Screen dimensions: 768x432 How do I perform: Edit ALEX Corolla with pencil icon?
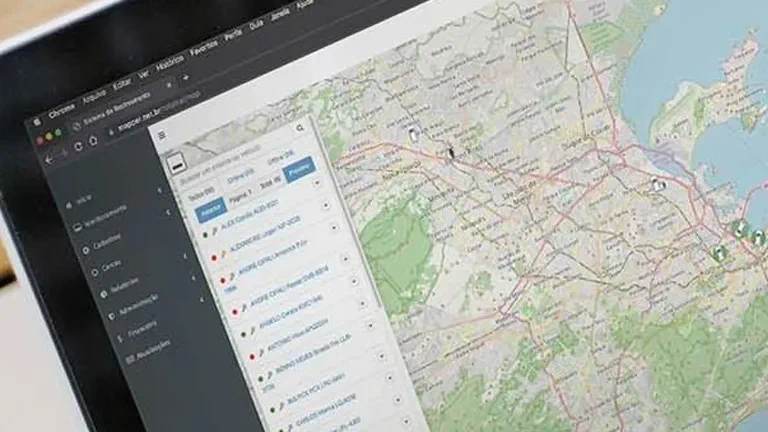[x=214, y=230]
